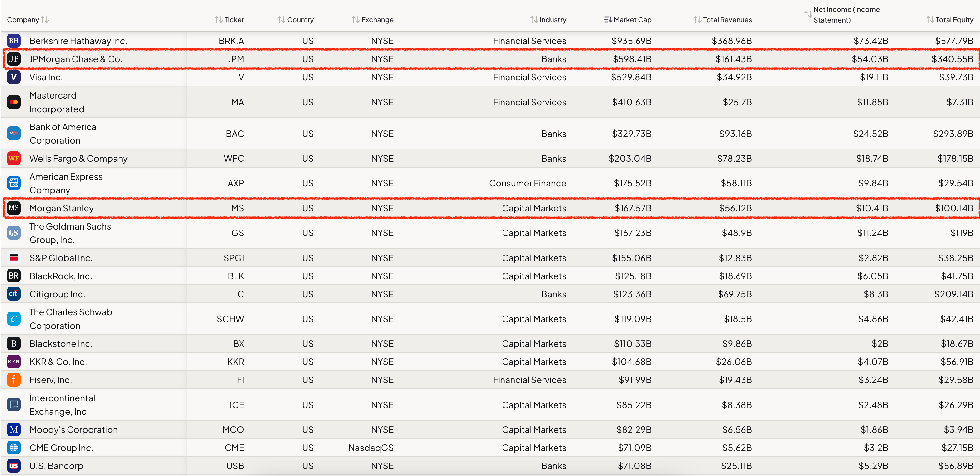Click the Ticker column sort arrows
The height and width of the screenshot is (476, 980).
[x=219, y=19]
